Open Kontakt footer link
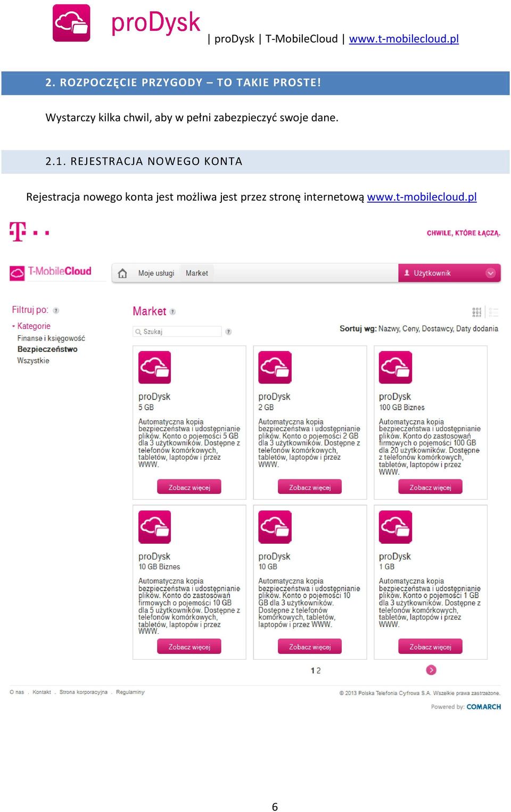The width and height of the screenshot is (511, 812). 42,692
